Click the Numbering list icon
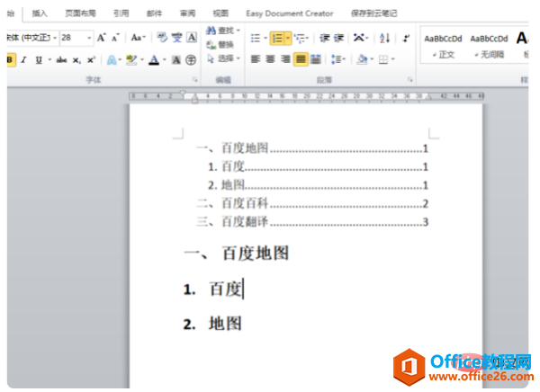 pyautogui.click(x=277, y=38)
